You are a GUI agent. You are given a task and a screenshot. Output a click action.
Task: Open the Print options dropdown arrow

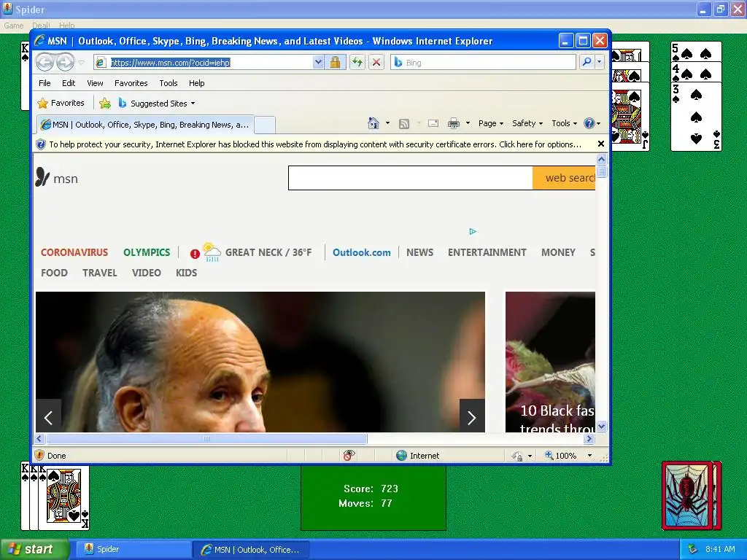pyautogui.click(x=468, y=123)
